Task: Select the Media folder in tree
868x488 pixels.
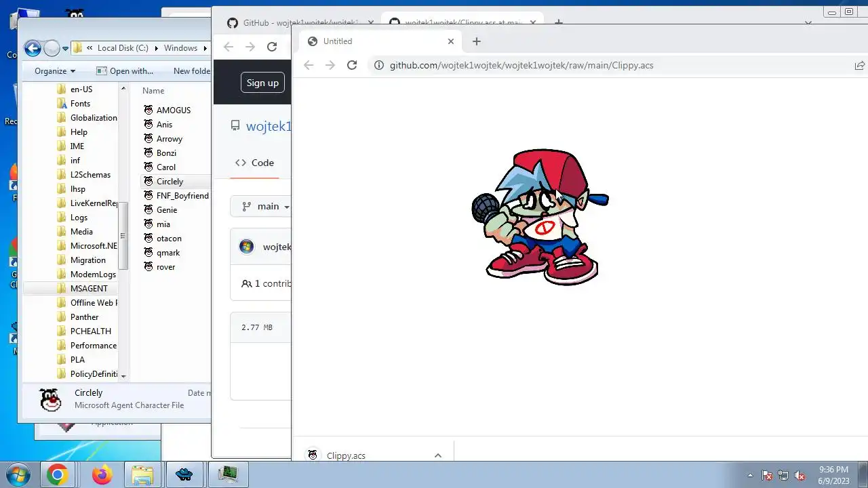Action: (x=81, y=231)
